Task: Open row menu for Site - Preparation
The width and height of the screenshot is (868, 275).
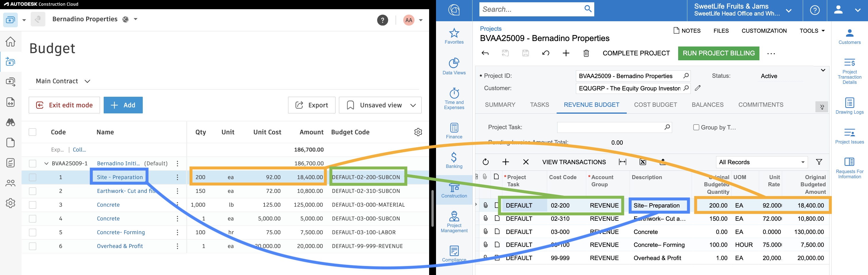Action: click(x=177, y=177)
